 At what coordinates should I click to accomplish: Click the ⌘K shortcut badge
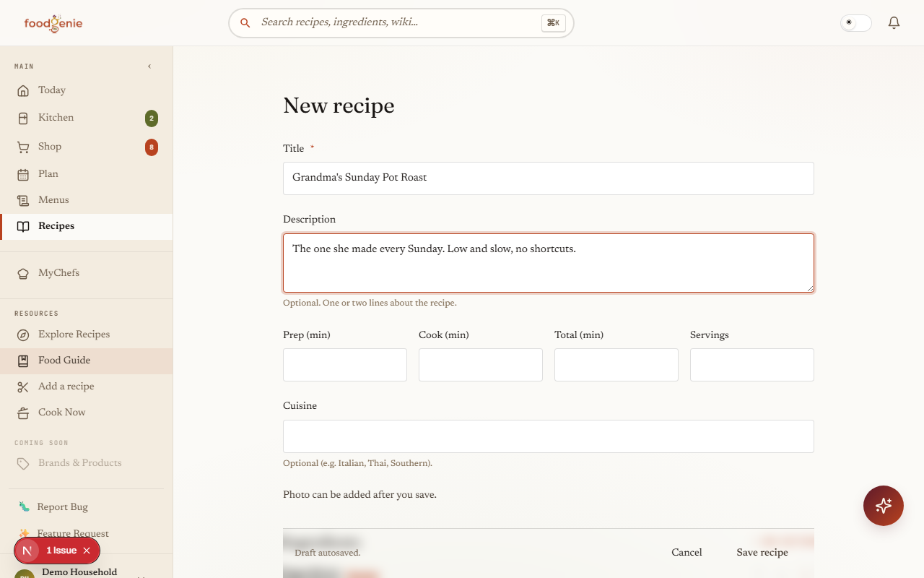coord(553,23)
